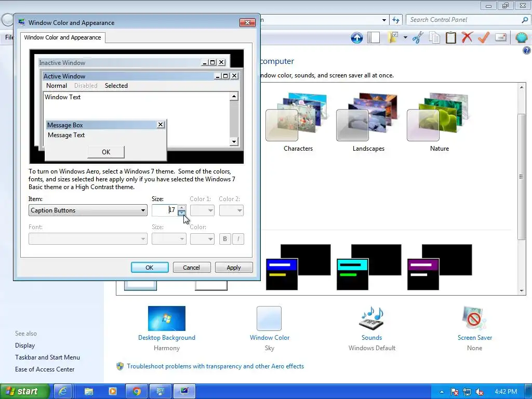Image resolution: width=532 pixels, height=399 pixels.
Task: Launch Internet Explorer from taskbar
Action: pyautogui.click(x=63, y=391)
